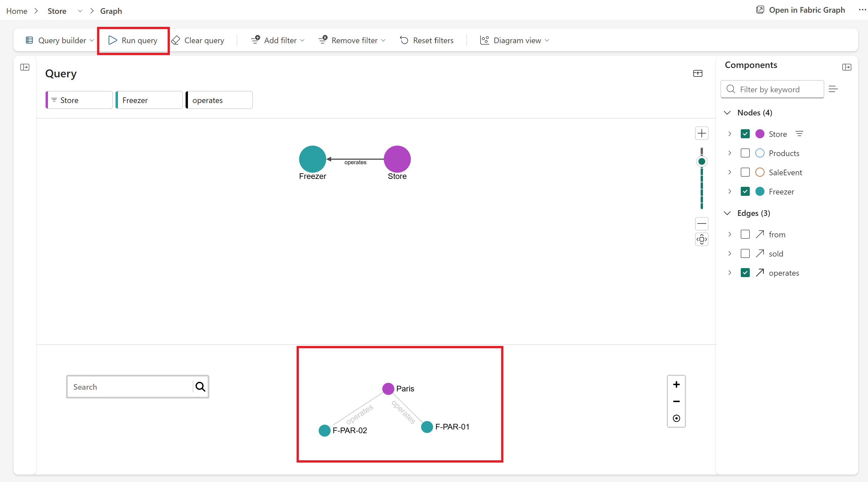Expand the Freezer node details chevron
This screenshot has height=482, width=868.
pyautogui.click(x=730, y=191)
